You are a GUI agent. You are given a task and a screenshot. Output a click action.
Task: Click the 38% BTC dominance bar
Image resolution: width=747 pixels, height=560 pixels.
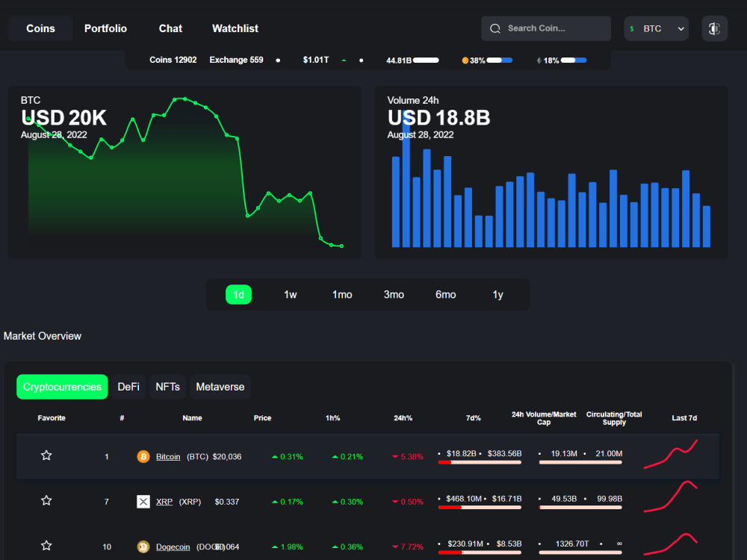pos(499,60)
